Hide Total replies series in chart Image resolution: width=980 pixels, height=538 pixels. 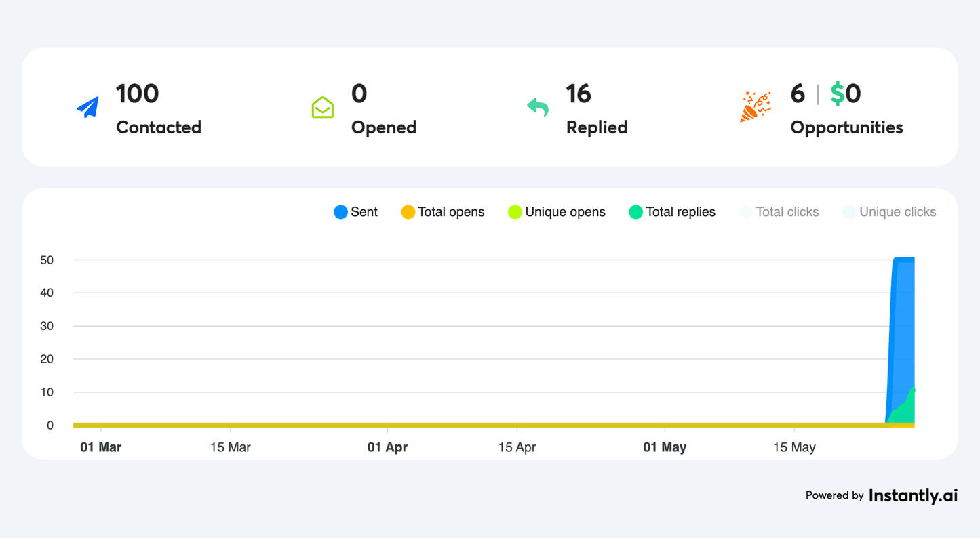[x=680, y=212]
